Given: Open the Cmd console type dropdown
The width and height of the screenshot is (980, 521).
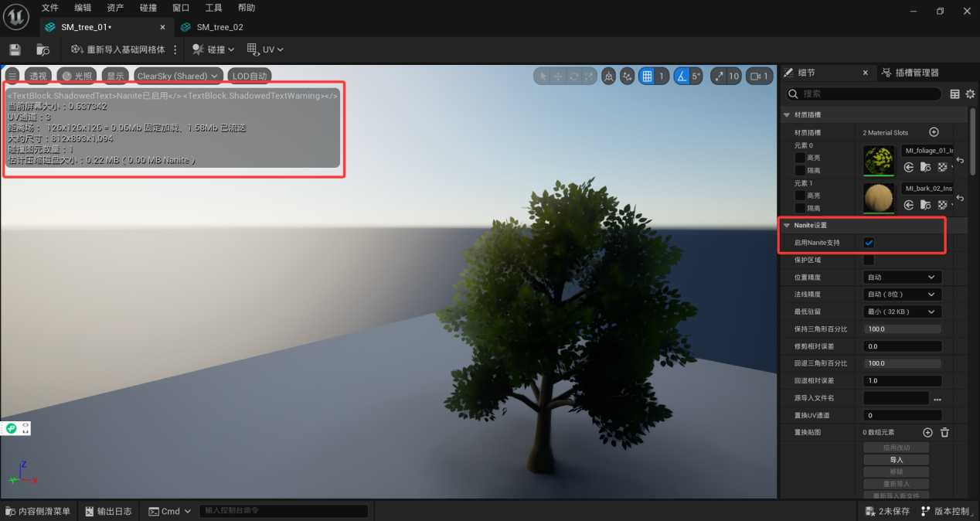Looking at the screenshot, I should tap(169, 511).
